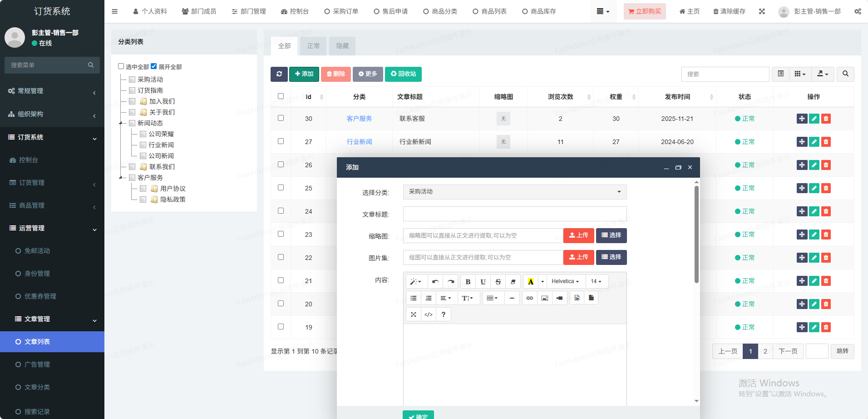Click the yellow highlighted text color button
This screenshot has width=868, height=419.
tap(530, 282)
